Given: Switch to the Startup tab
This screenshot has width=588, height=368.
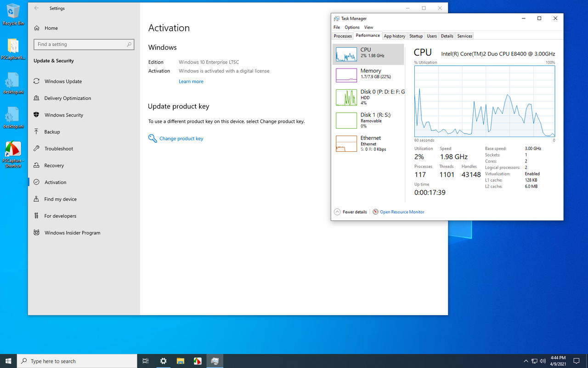Looking at the screenshot, I should (x=416, y=36).
